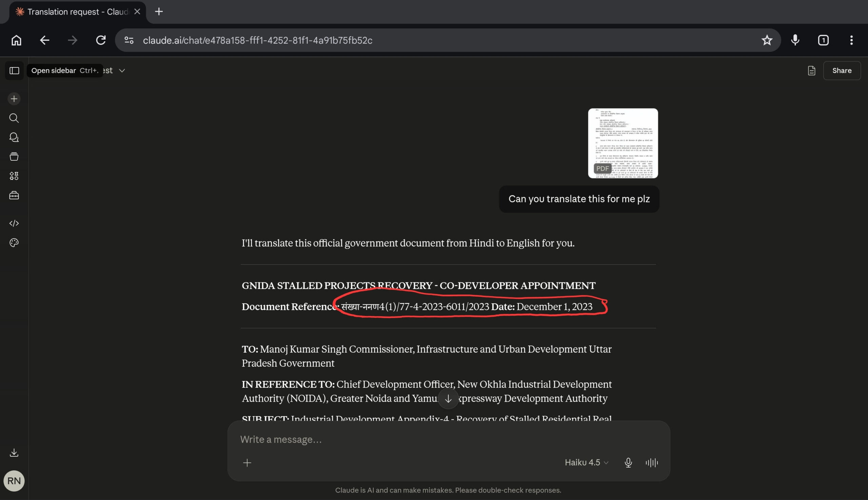Open the attached PDF thumbnail
868x500 pixels.
coord(623,143)
